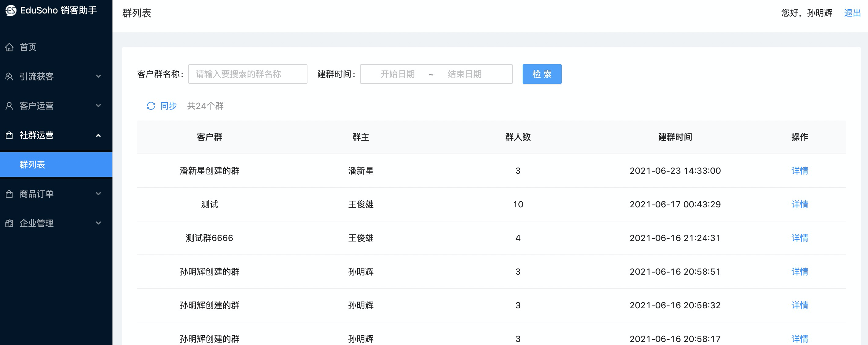Click the 引流获客 people icon

9,76
